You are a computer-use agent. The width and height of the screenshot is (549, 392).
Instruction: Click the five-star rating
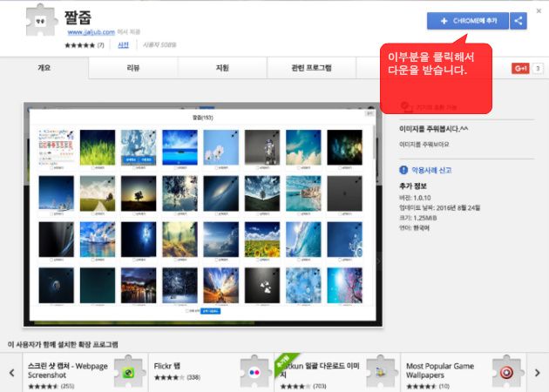click(x=80, y=45)
